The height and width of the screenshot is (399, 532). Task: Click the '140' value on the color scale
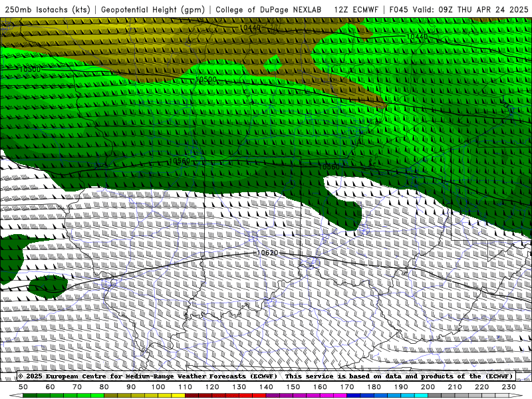tap(266, 387)
